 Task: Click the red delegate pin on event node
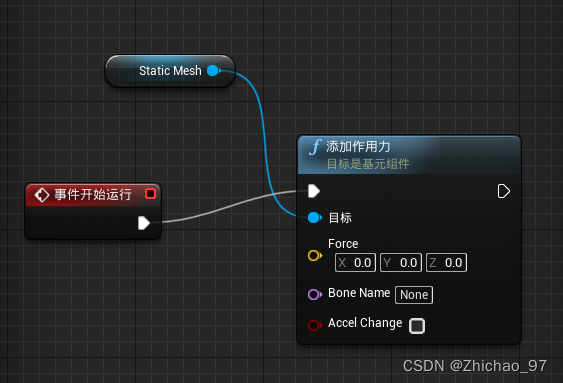click(x=150, y=194)
